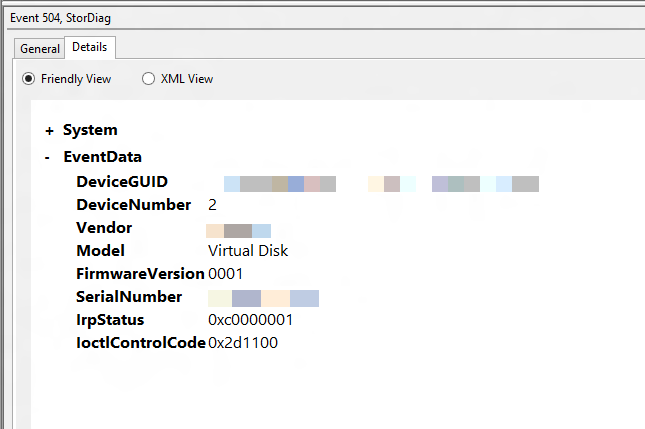
Task: Open the Details tab
Action: click(90, 47)
